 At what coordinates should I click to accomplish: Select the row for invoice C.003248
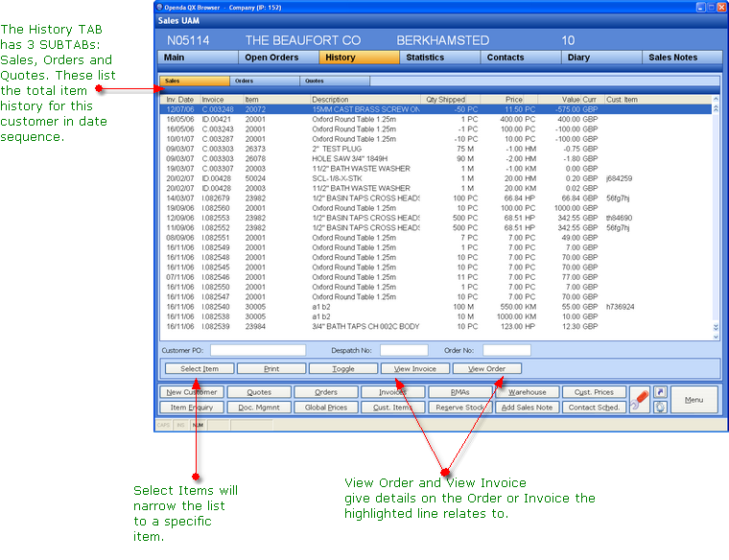pos(435,109)
